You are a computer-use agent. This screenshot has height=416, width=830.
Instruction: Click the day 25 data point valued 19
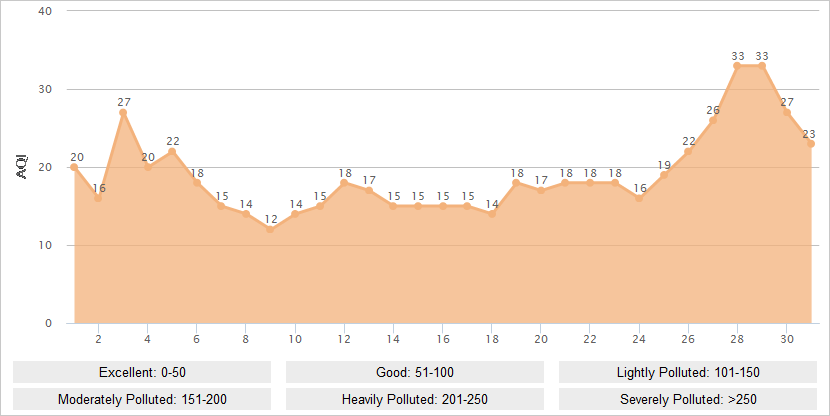pyautogui.click(x=664, y=175)
